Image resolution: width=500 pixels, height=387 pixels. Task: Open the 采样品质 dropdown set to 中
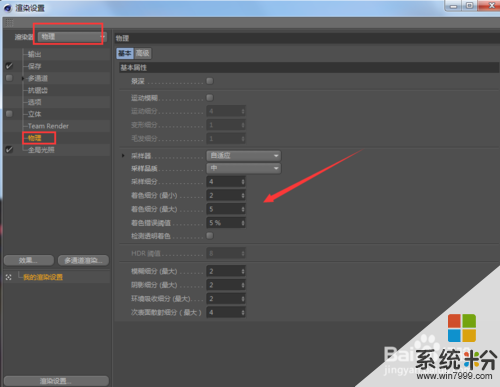click(x=243, y=168)
